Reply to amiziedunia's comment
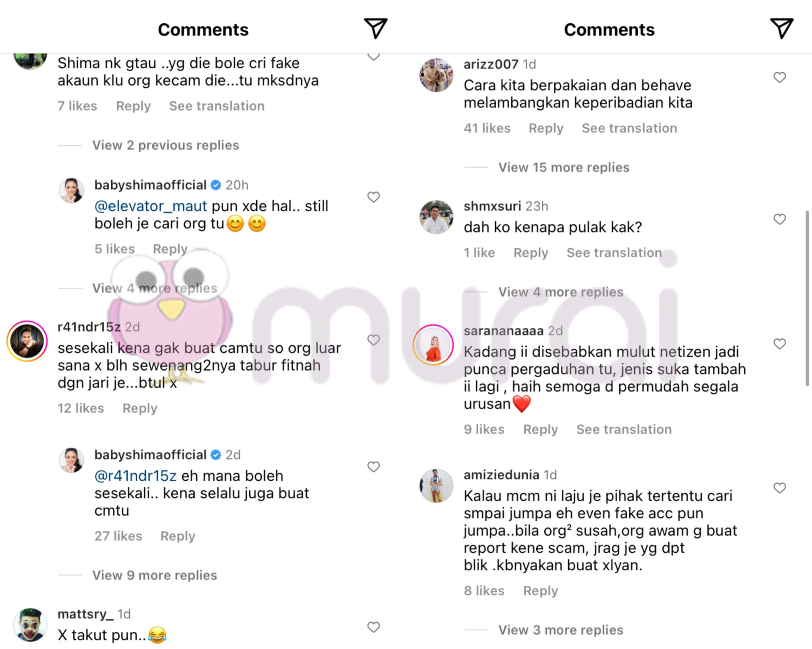 [540, 591]
